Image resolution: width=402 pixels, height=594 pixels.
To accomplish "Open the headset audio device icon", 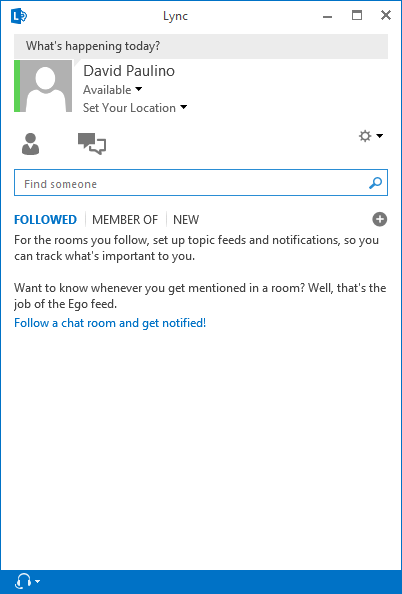I will [22, 581].
